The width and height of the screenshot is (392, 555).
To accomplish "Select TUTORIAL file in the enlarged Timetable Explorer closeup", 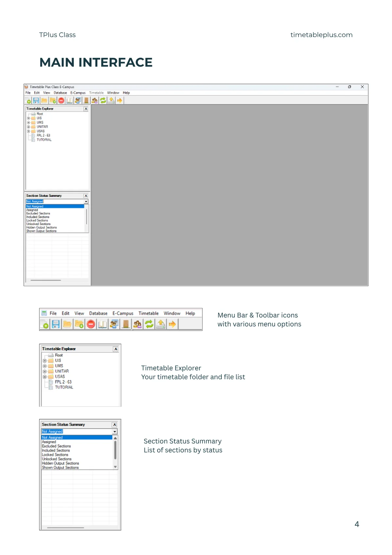I will coord(64,387).
